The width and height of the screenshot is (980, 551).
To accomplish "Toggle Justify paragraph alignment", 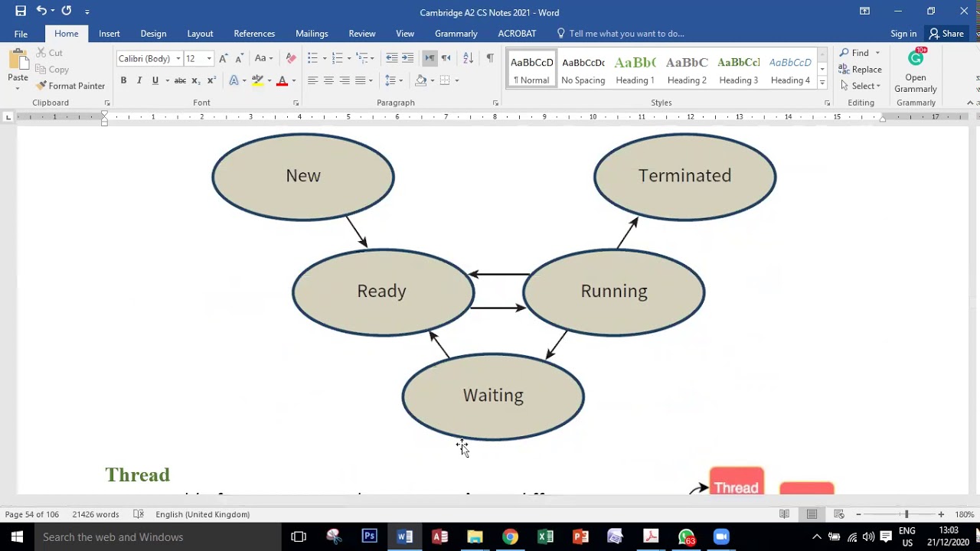I will click(361, 80).
